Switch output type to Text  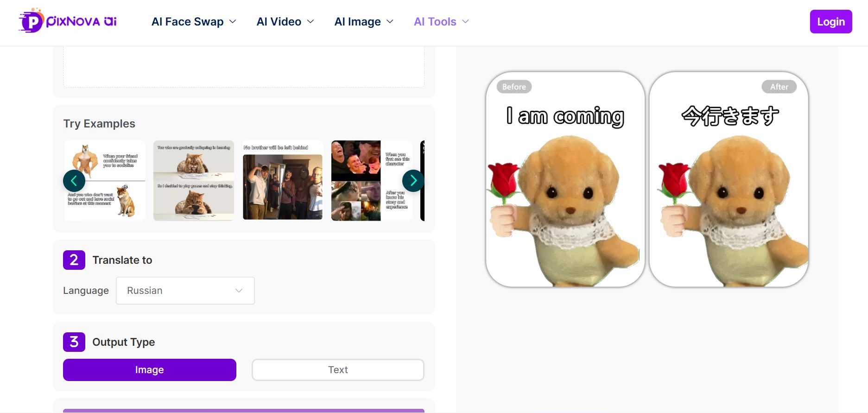click(337, 370)
